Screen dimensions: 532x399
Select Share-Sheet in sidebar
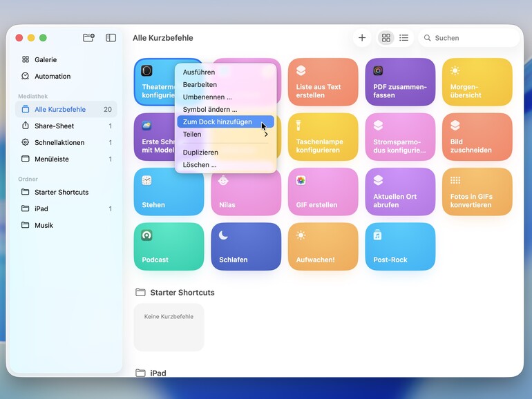click(66, 126)
